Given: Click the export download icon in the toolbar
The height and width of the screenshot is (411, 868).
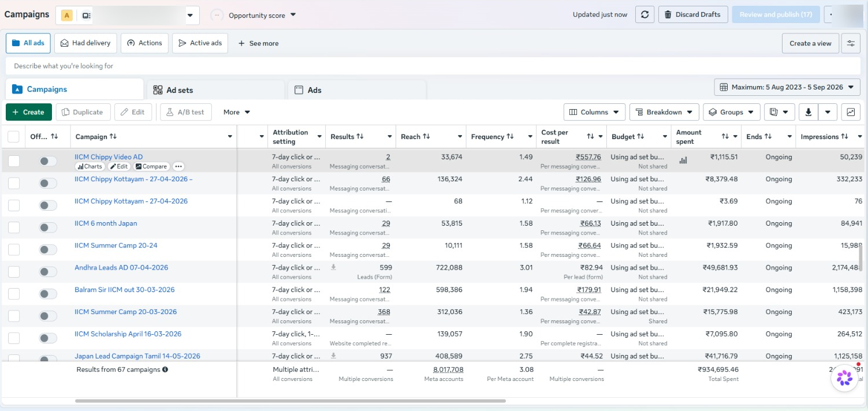Looking at the screenshot, I should click(x=808, y=112).
